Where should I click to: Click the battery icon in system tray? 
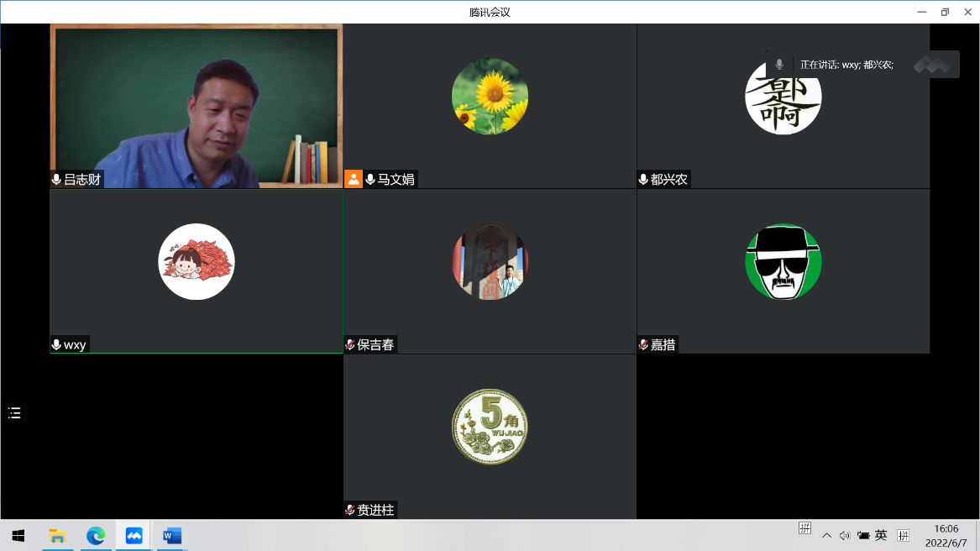coord(863,536)
